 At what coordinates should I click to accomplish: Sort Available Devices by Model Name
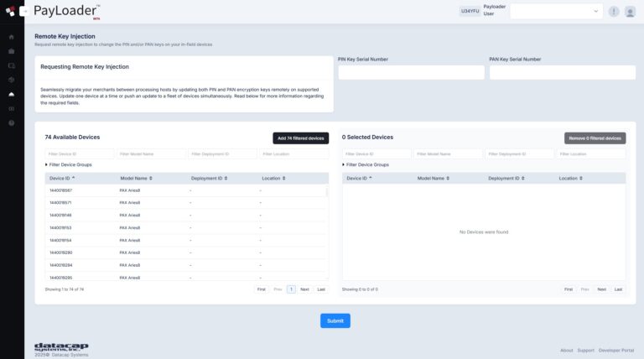click(137, 179)
